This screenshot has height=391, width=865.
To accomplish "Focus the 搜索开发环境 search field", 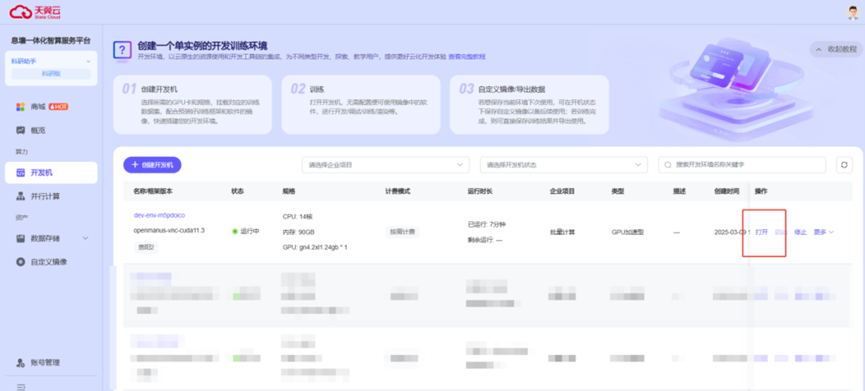I will coord(742,165).
